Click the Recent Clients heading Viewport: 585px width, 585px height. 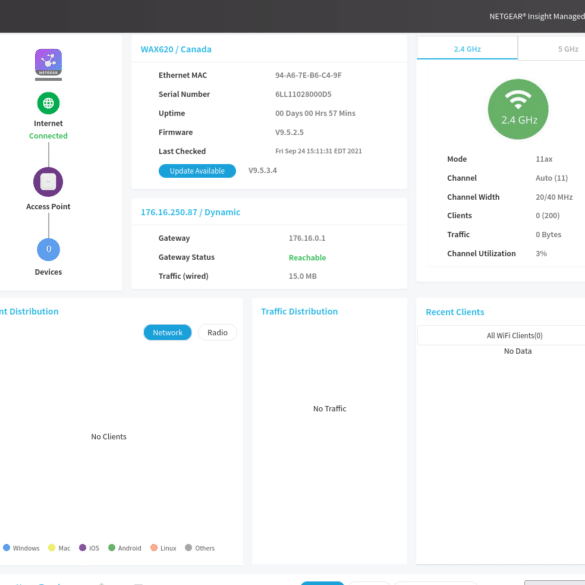point(455,312)
